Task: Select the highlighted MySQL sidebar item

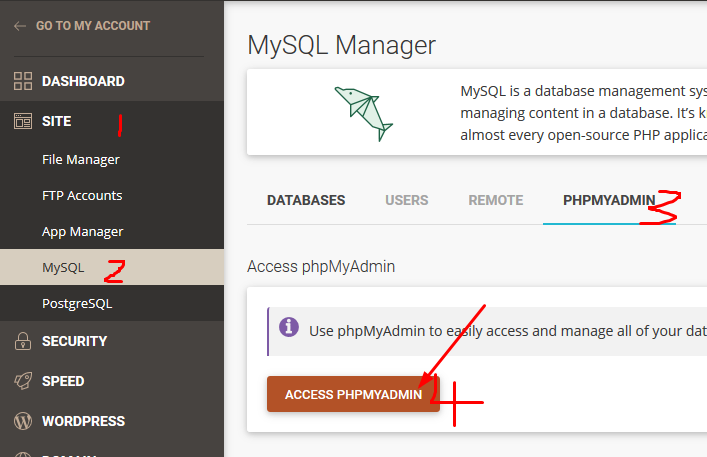Action: click(x=63, y=267)
